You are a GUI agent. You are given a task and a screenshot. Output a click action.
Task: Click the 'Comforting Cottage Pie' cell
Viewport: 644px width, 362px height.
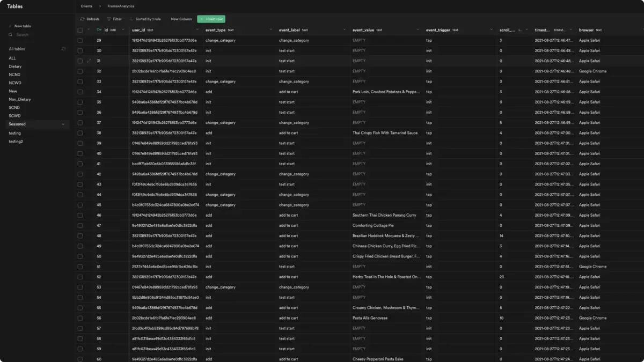pyautogui.click(x=385, y=225)
